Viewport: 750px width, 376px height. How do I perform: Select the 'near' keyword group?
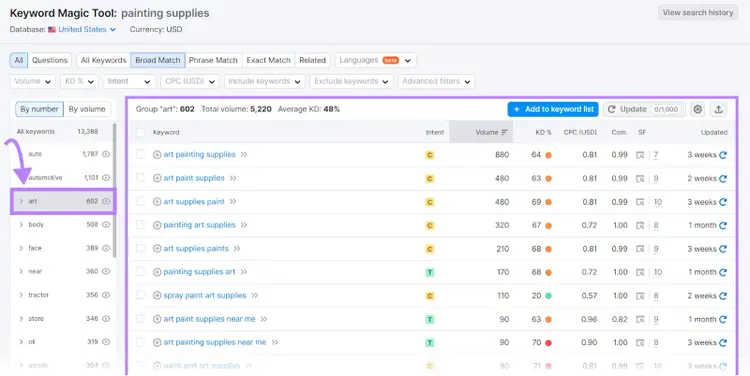tap(63, 271)
